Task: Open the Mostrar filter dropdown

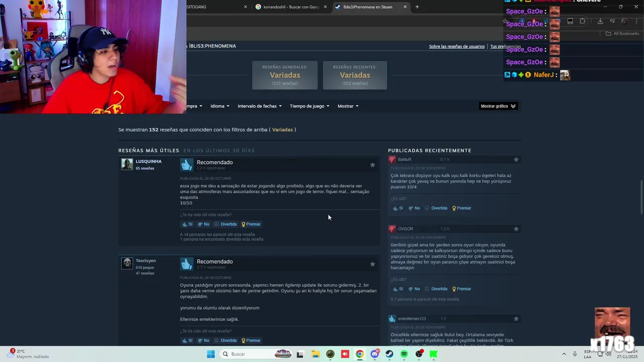Action: [348, 106]
